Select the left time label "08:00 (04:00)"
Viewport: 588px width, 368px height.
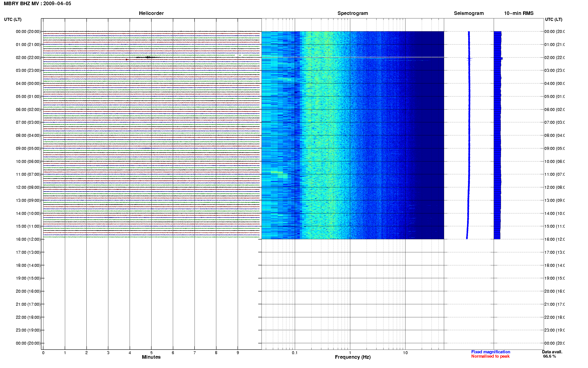pyautogui.click(x=28, y=135)
